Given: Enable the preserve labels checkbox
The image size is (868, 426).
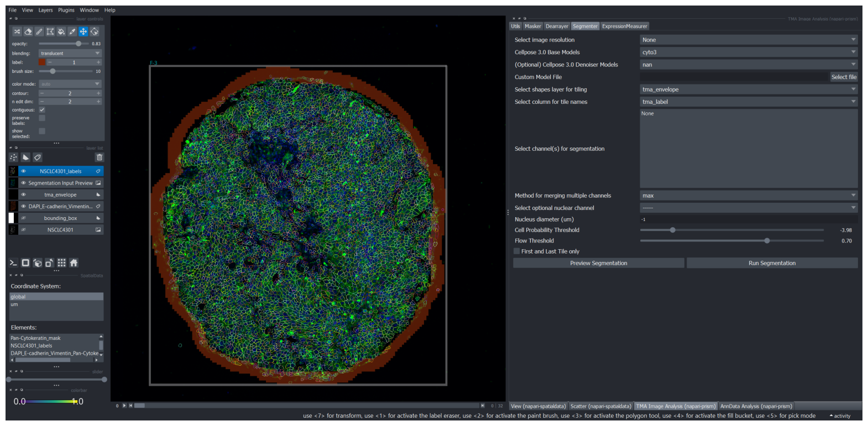Looking at the screenshot, I should (42, 118).
